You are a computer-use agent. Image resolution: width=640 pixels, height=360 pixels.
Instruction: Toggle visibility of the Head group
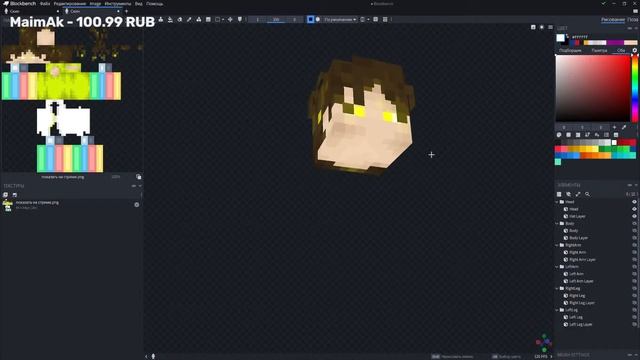tap(634, 202)
